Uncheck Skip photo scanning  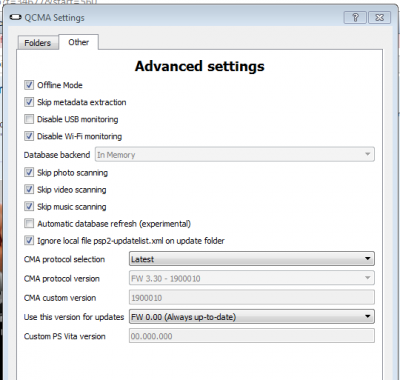29,172
